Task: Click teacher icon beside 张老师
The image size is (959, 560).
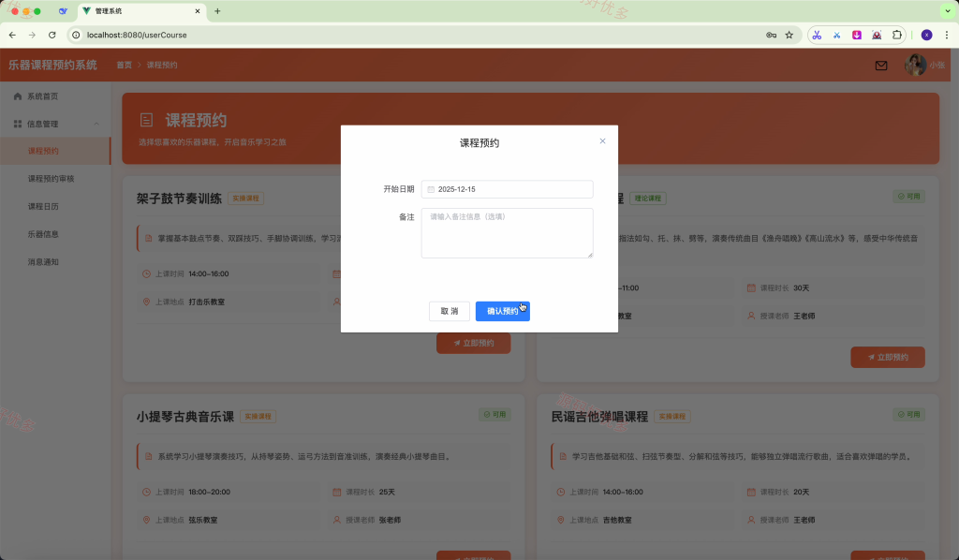Action: 336,521
